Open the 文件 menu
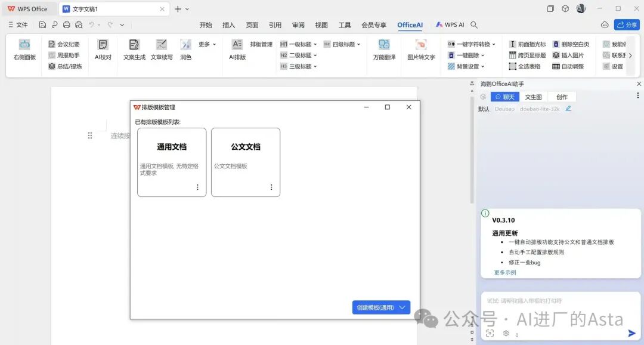 click(x=18, y=24)
